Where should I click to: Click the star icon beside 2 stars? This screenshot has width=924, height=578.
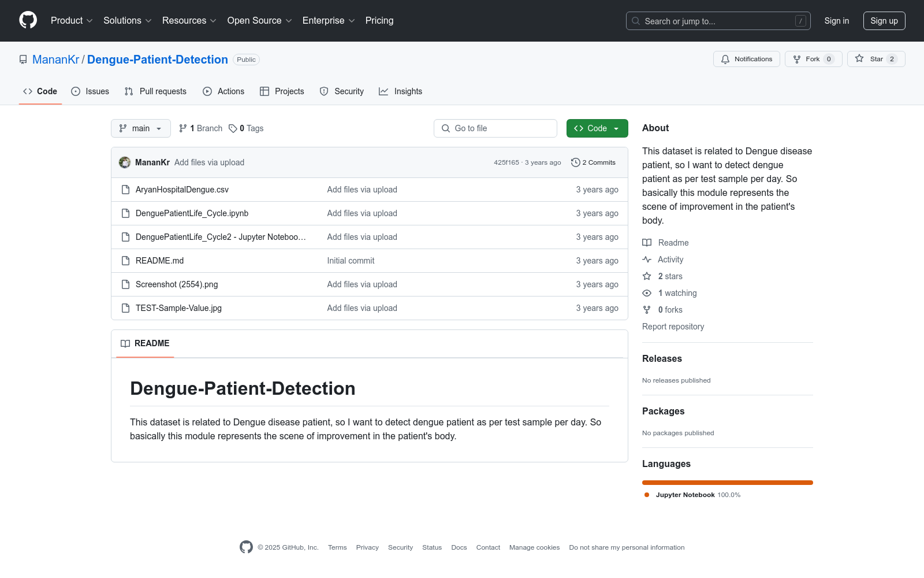647,276
